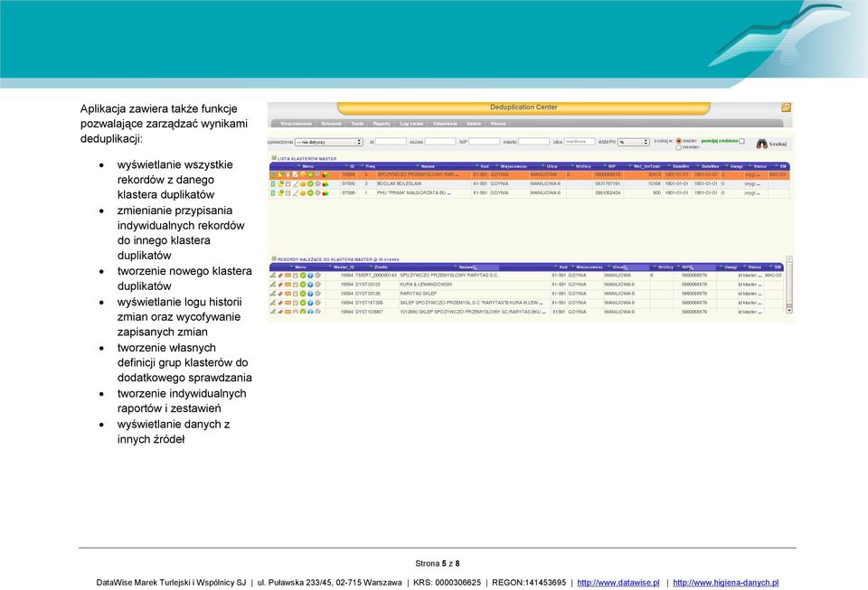Open the Ustawienia menu
The height and width of the screenshot is (590, 868).
click(x=445, y=124)
